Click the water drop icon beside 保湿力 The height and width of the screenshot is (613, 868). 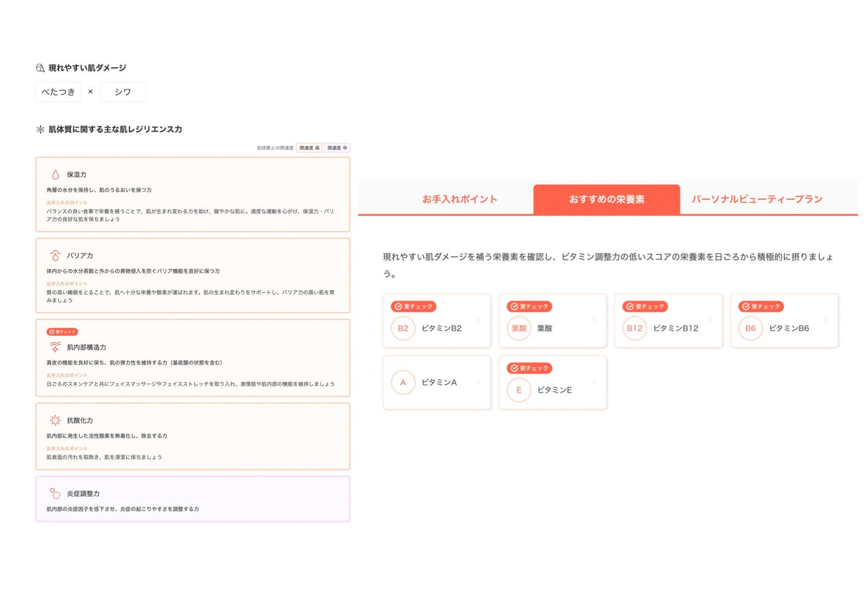point(55,175)
